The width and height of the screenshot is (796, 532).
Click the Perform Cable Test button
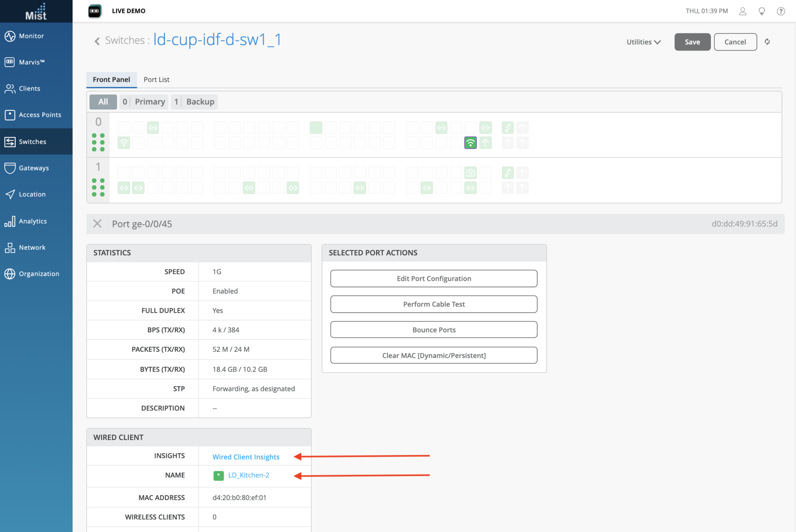point(434,304)
